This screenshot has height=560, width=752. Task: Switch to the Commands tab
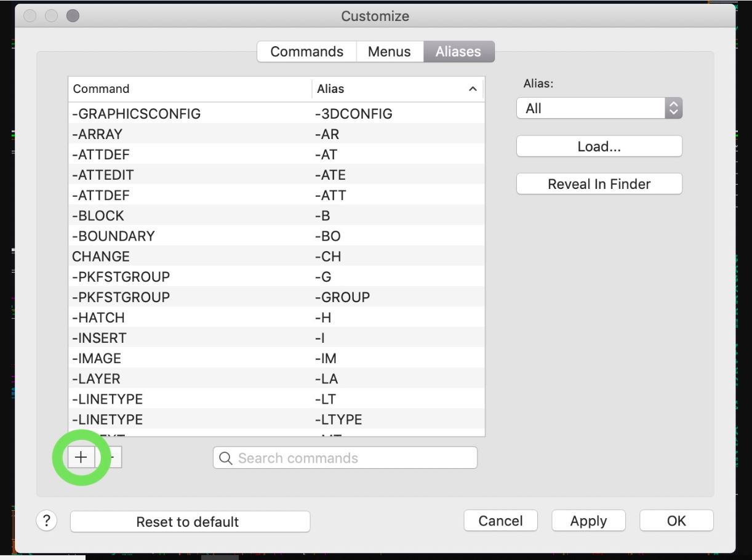point(306,52)
